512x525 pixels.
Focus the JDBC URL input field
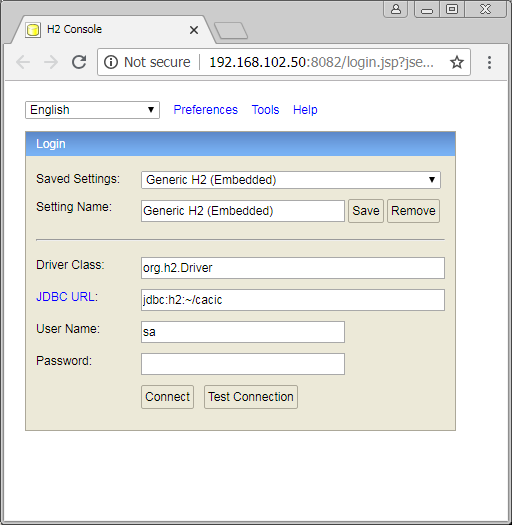[x=293, y=300]
